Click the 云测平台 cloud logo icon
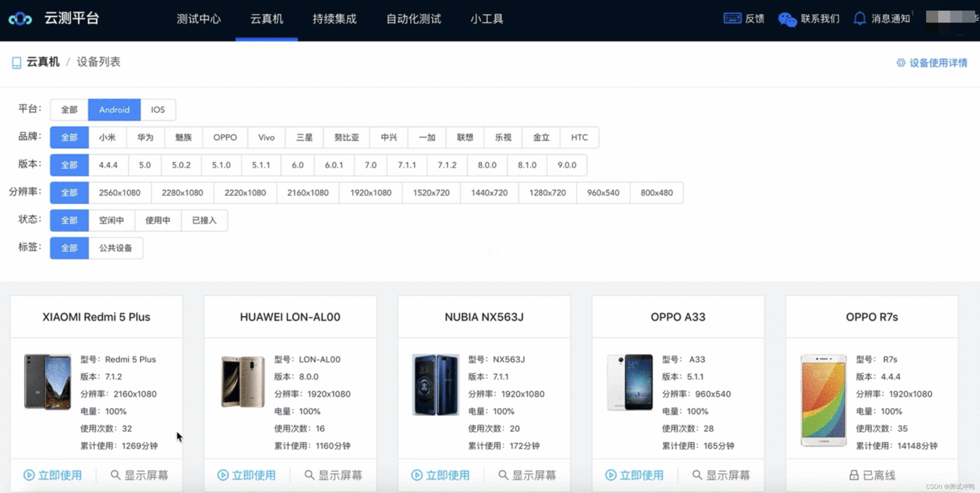The width and height of the screenshot is (980, 493). pyautogui.click(x=20, y=18)
